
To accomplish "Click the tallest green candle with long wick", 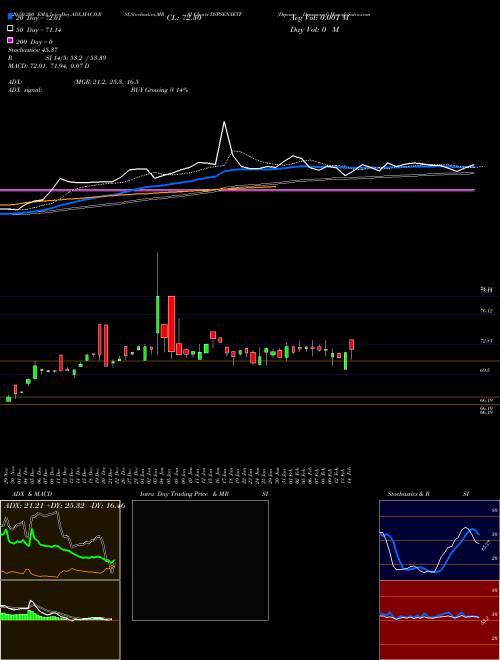I will (157, 314).
